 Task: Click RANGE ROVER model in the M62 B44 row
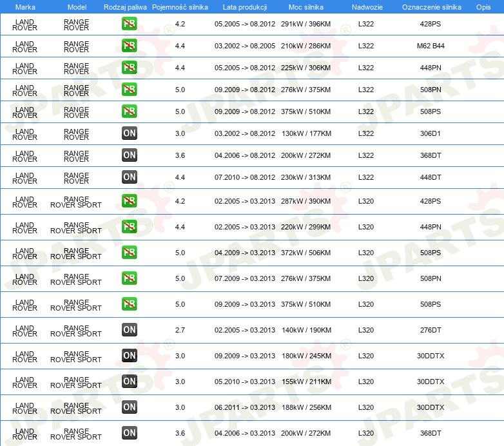[76, 46]
